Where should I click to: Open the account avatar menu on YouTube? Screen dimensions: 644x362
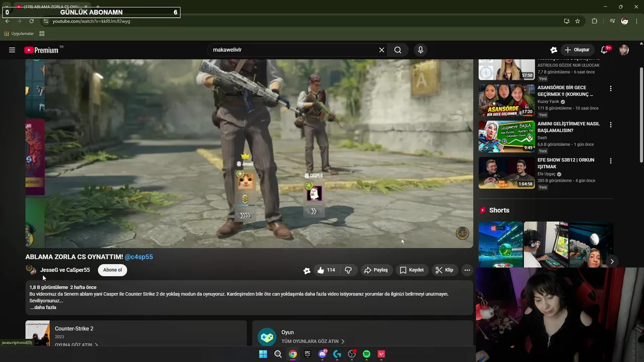(x=624, y=50)
